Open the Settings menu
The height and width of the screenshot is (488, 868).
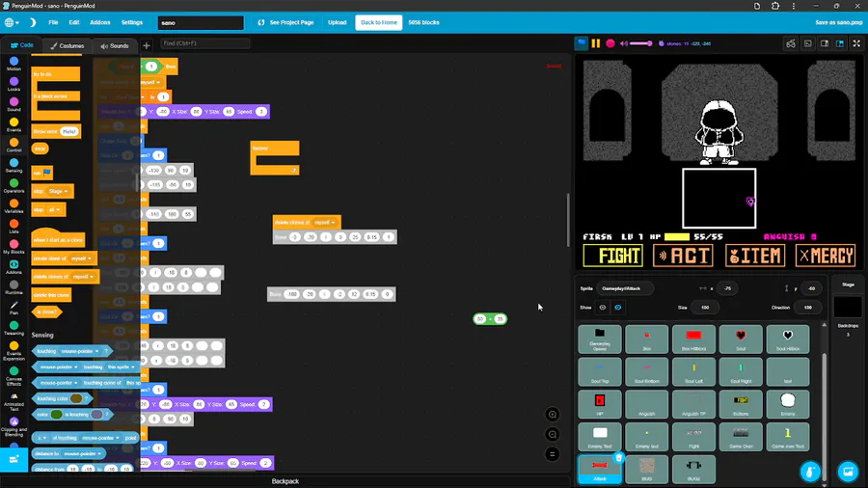point(132,23)
